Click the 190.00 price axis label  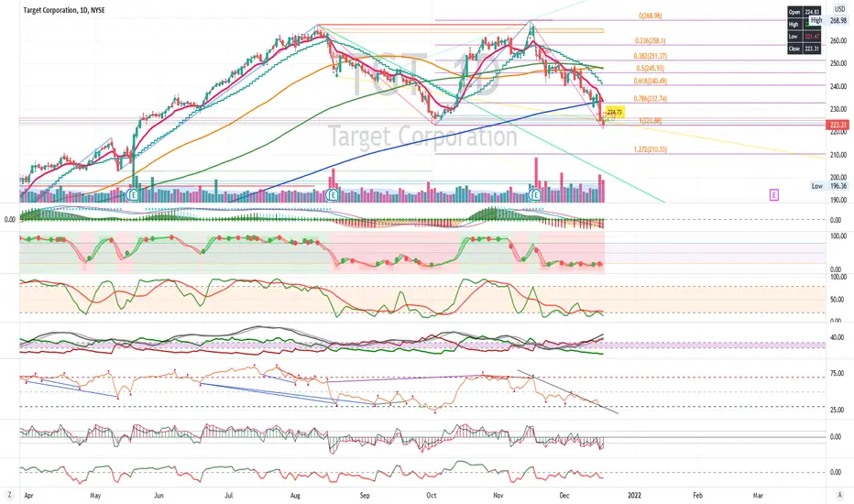[838, 200]
